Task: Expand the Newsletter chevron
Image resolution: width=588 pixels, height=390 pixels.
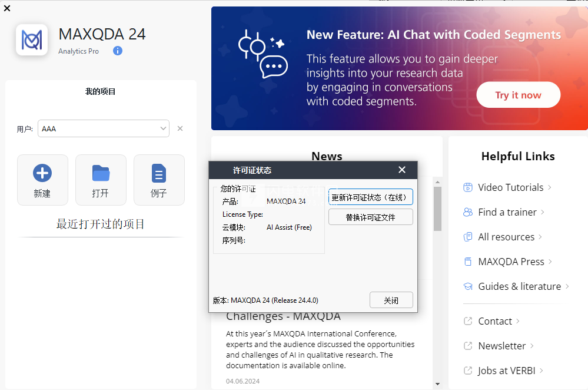Action: coord(531,346)
